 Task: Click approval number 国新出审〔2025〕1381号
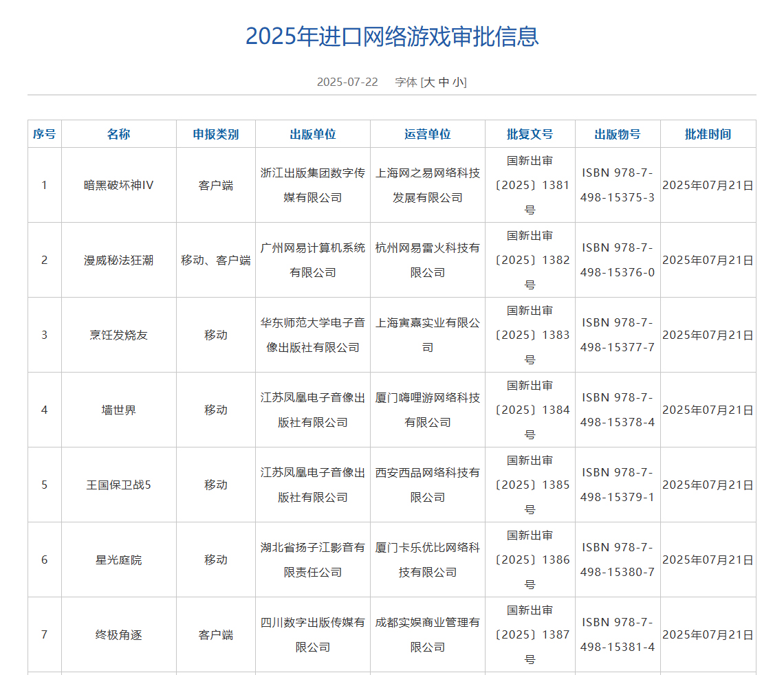[x=530, y=186]
